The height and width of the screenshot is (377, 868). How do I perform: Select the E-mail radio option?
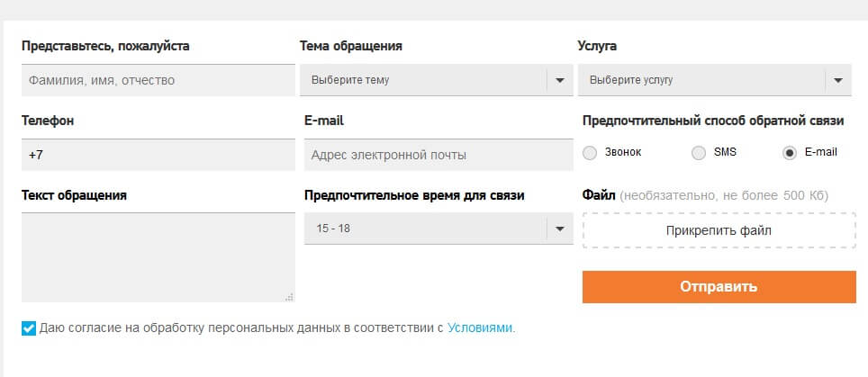[x=790, y=153]
